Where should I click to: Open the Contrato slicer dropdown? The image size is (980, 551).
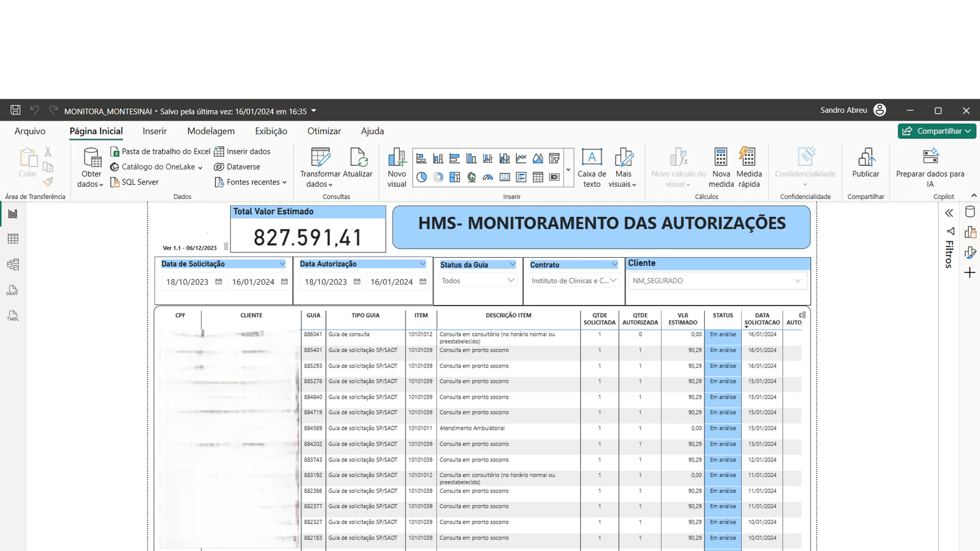tap(574, 280)
